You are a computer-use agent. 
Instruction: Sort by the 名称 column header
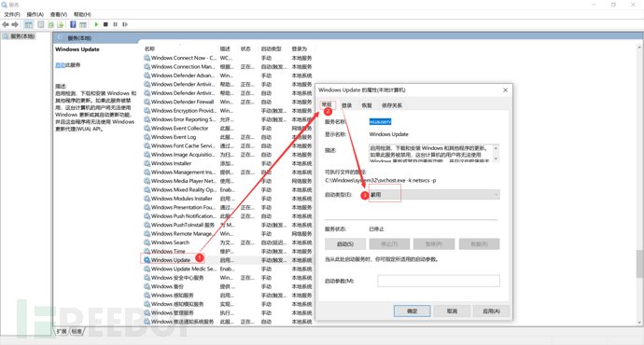click(149, 48)
